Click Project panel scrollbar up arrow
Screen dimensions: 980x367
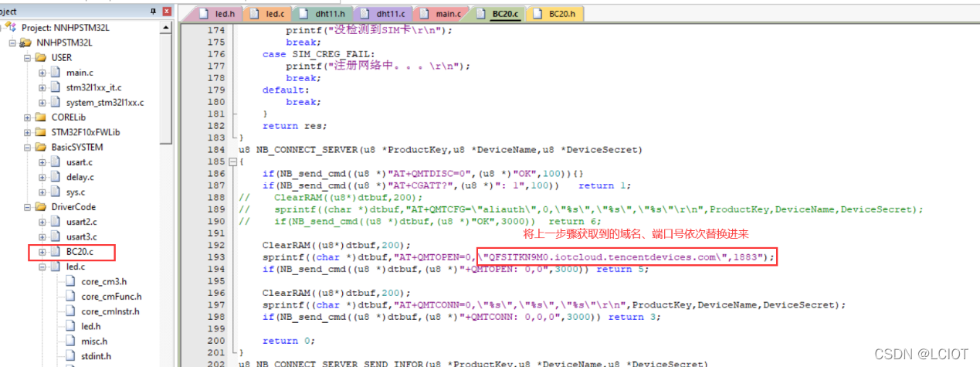pos(166,27)
